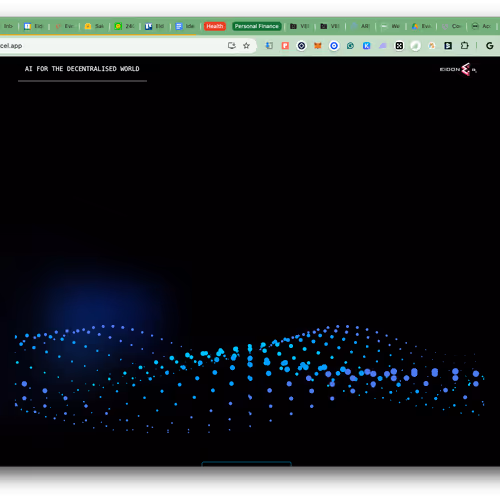The height and width of the screenshot is (500, 500).
Task: Expand the Personal Finance tab group
Action: [x=256, y=26]
